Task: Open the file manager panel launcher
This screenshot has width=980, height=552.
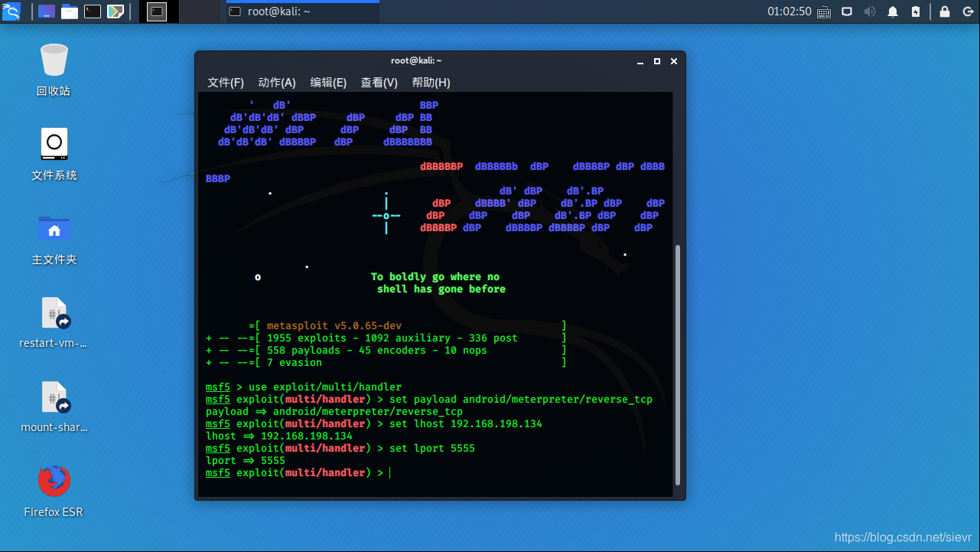Action: click(x=70, y=11)
